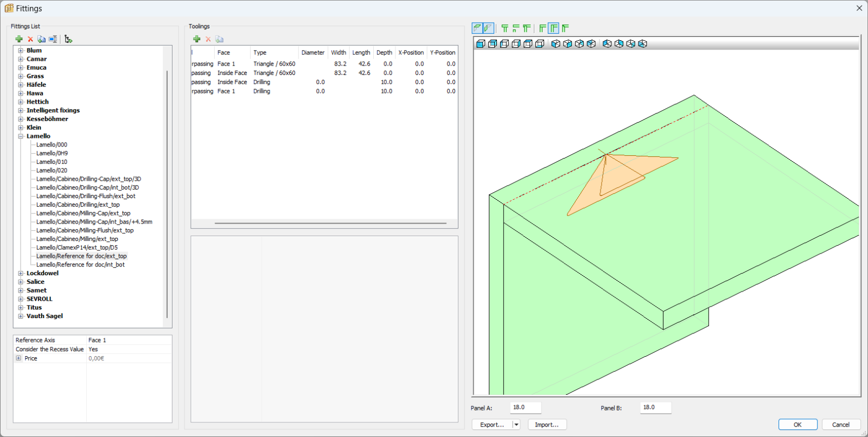Select the mitred L-corner joint icon
This screenshot has width=868, height=437.
565,28
